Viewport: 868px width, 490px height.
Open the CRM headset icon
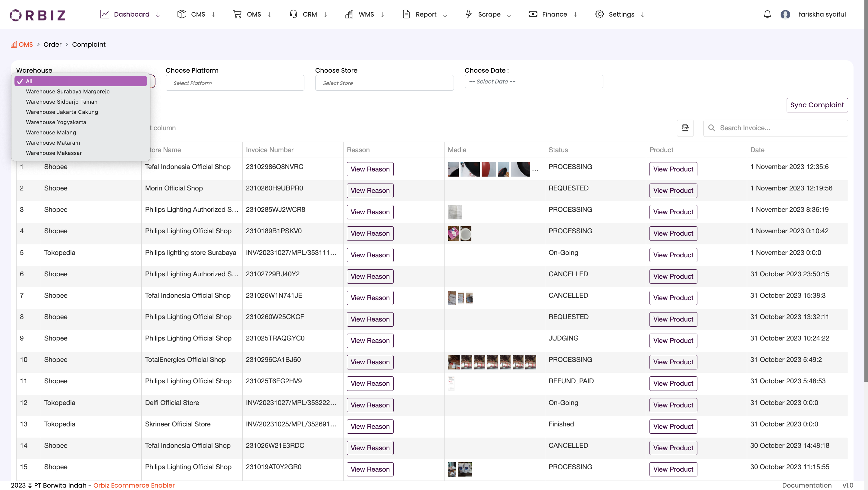coord(293,14)
